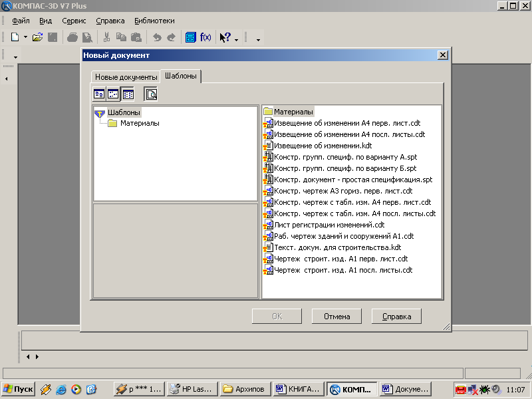This screenshot has width=532, height=399.
Task: Click the network tray icon with red cross
Action: [473, 390]
